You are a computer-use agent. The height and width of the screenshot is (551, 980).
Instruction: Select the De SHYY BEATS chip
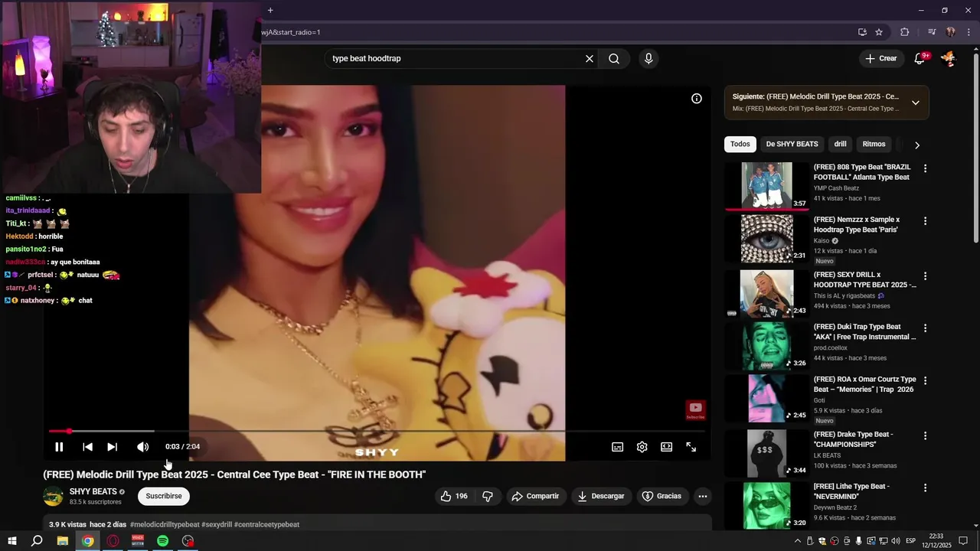(792, 144)
